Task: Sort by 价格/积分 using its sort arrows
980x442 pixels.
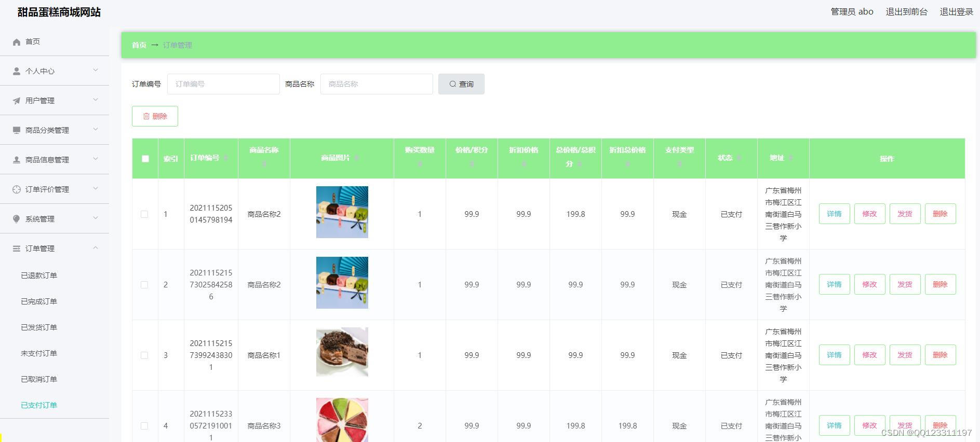Action: 472,164
